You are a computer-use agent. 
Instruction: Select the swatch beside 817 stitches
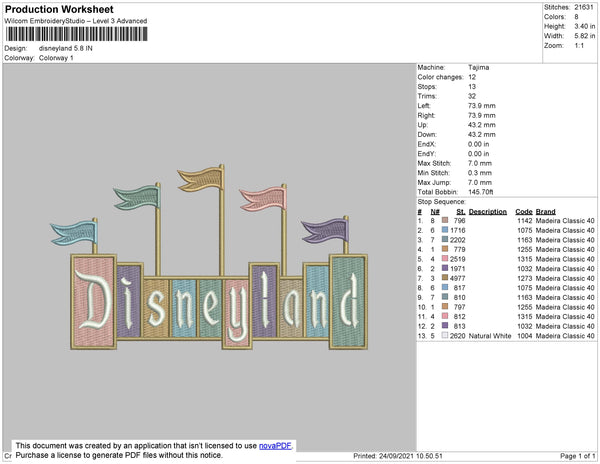point(445,287)
